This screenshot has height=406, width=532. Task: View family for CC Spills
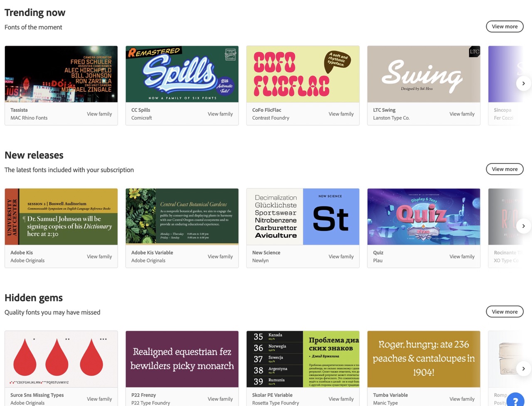[x=220, y=114]
